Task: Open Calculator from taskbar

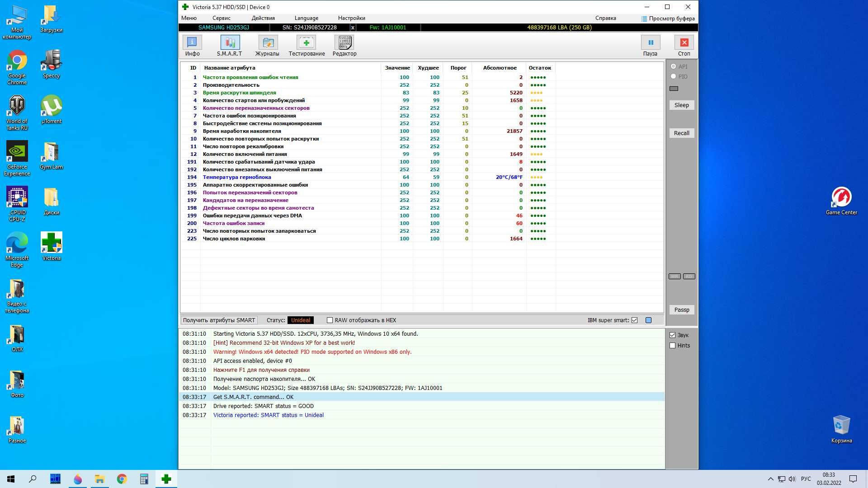Action: coord(144,479)
